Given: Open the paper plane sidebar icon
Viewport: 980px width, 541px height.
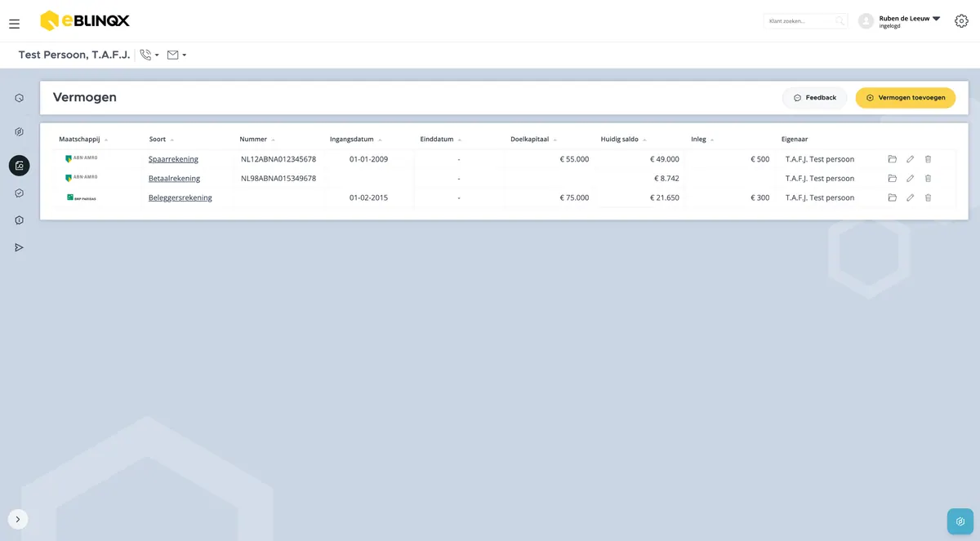Looking at the screenshot, I should pyautogui.click(x=19, y=247).
